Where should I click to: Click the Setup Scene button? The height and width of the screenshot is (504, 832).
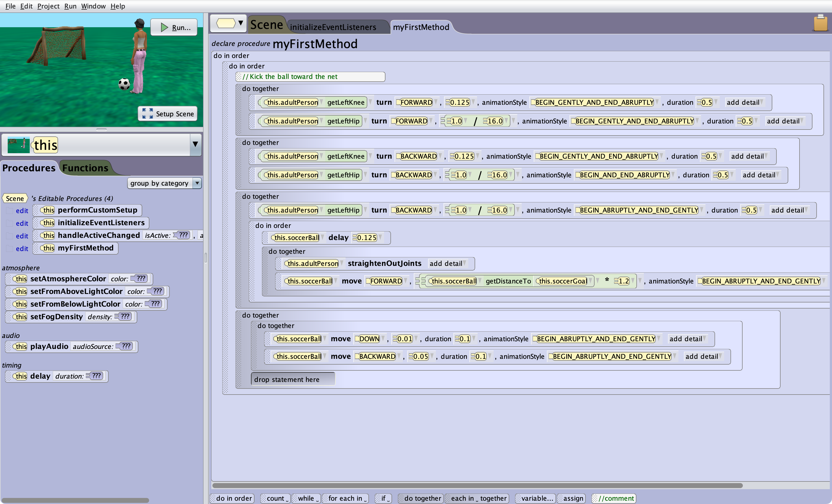tap(168, 113)
